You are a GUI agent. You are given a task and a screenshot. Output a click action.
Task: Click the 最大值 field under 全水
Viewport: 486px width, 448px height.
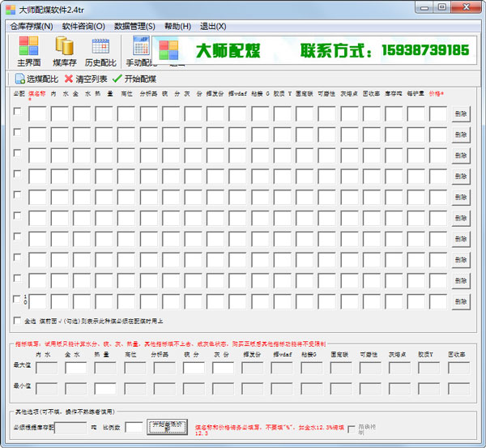(75, 368)
